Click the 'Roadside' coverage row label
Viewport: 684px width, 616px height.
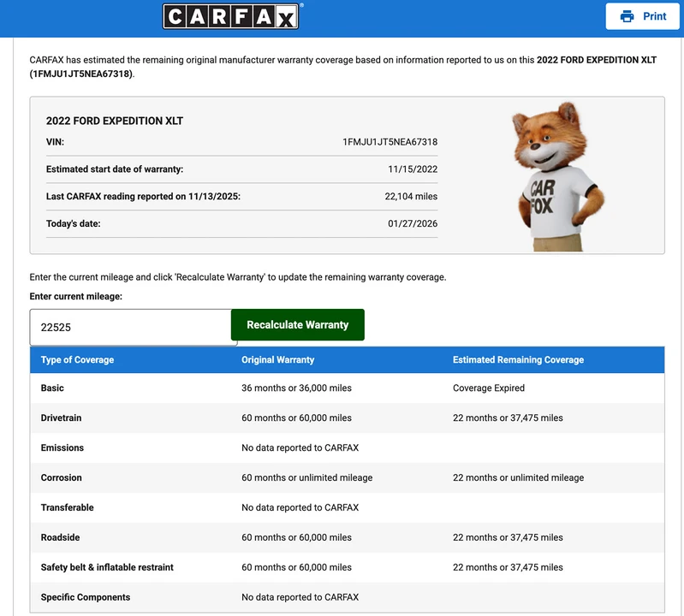click(60, 537)
